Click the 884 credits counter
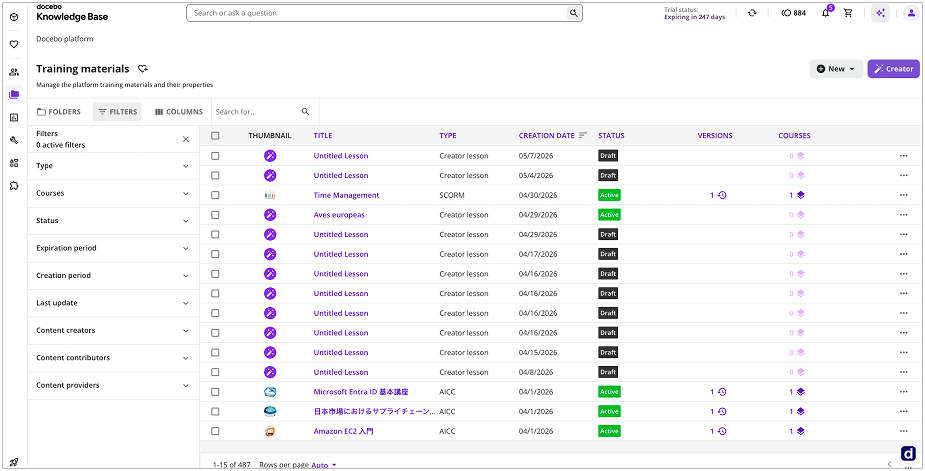Viewport: 925px width, 471px height. coord(793,13)
